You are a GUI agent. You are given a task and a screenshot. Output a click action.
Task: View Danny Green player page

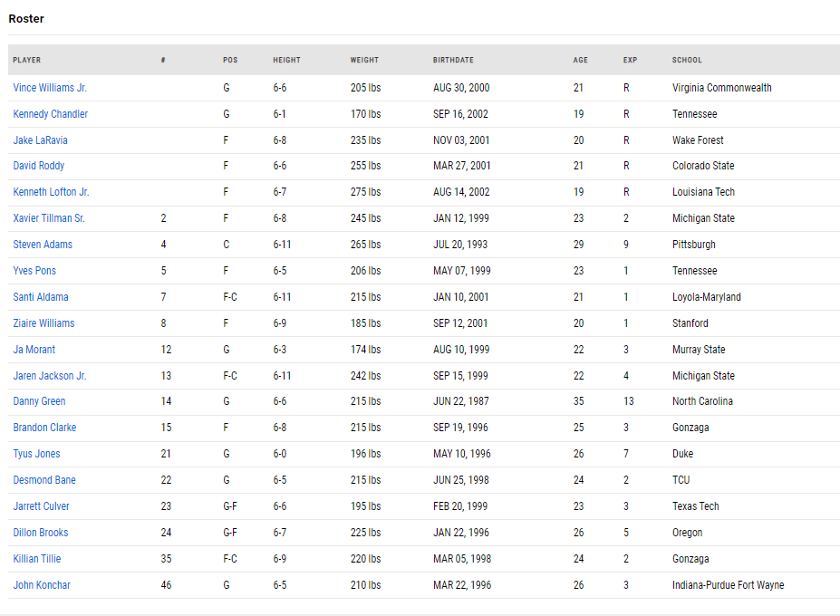coord(39,401)
